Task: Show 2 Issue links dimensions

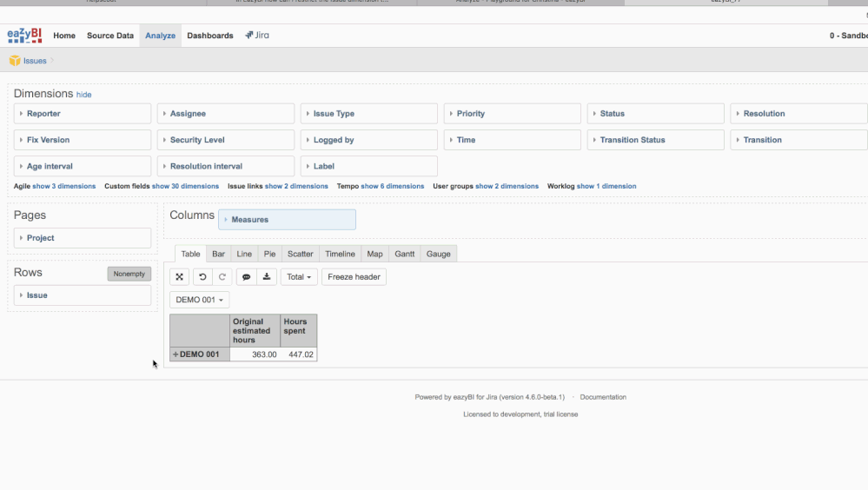Action: tap(296, 186)
